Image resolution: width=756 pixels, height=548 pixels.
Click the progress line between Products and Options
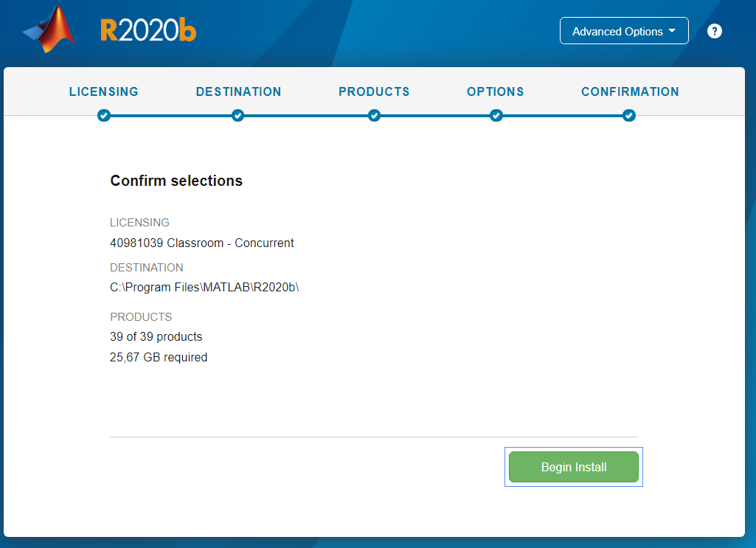tap(435, 116)
